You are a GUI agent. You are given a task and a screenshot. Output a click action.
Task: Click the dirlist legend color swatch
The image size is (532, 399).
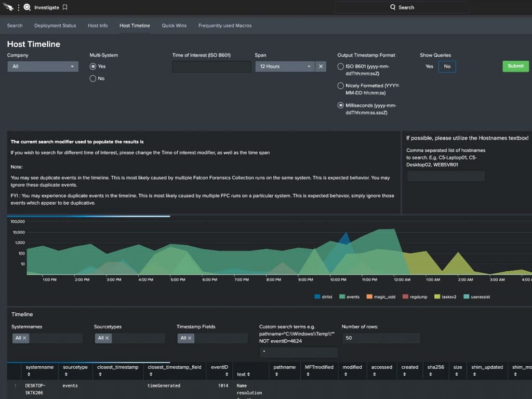pyautogui.click(x=317, y=297)
